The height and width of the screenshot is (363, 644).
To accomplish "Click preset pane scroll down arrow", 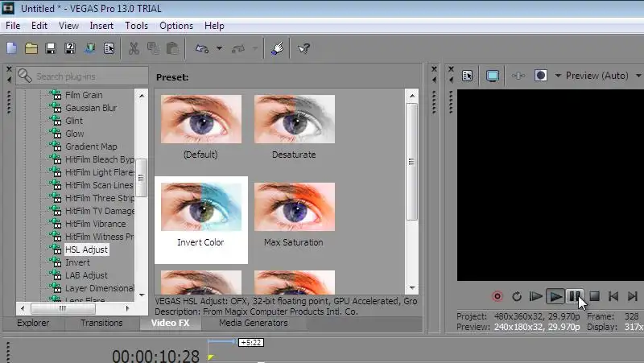I will (412, 288).
